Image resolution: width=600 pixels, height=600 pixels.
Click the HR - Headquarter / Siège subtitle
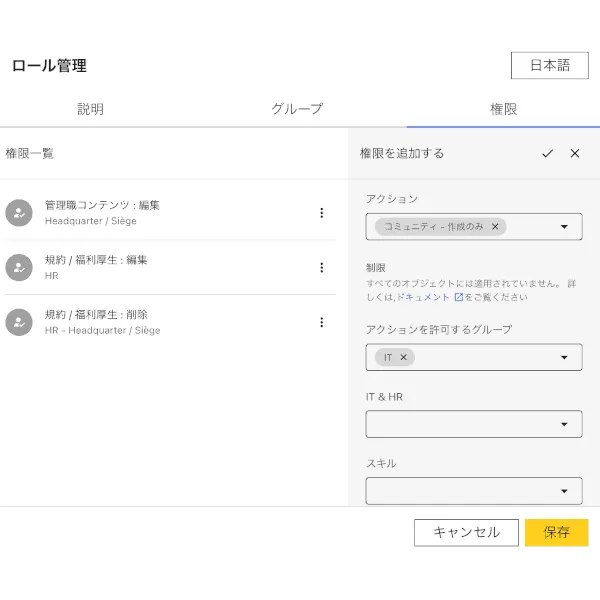(103, 330)
